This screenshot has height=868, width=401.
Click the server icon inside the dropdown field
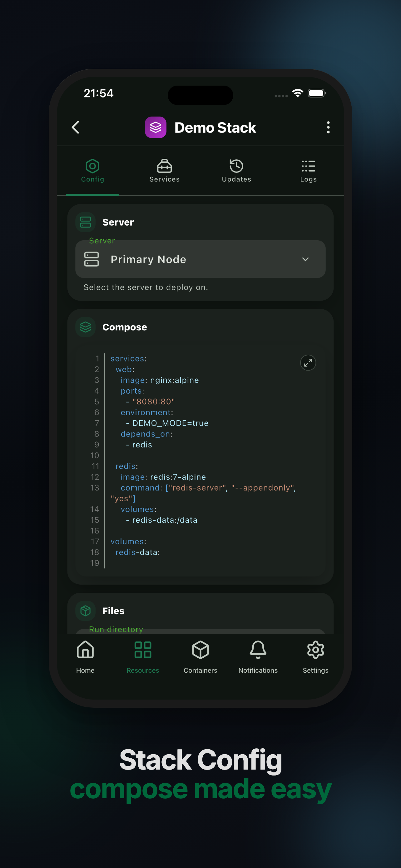pos(91,259)
